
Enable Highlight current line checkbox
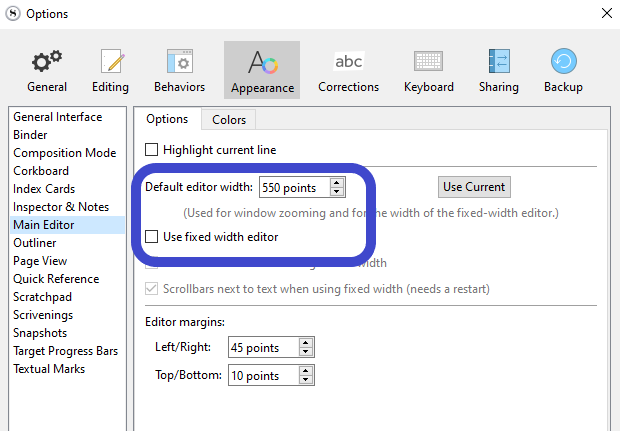152,150
